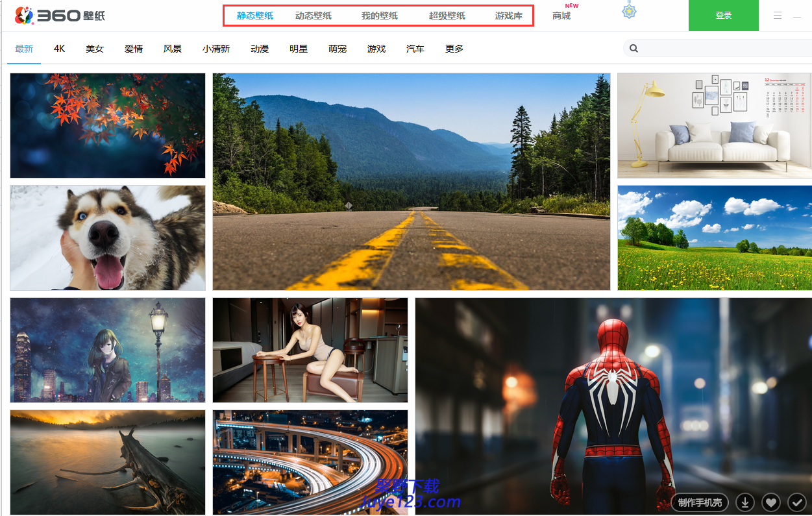Click the green 登录 button

pyautogui.click(x=724, y=16)
